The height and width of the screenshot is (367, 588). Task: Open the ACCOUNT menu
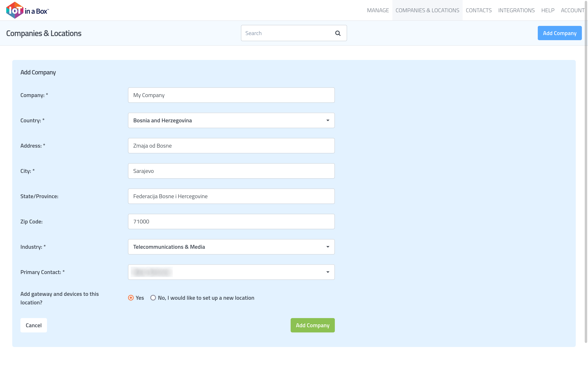click(x=572, y=10)
